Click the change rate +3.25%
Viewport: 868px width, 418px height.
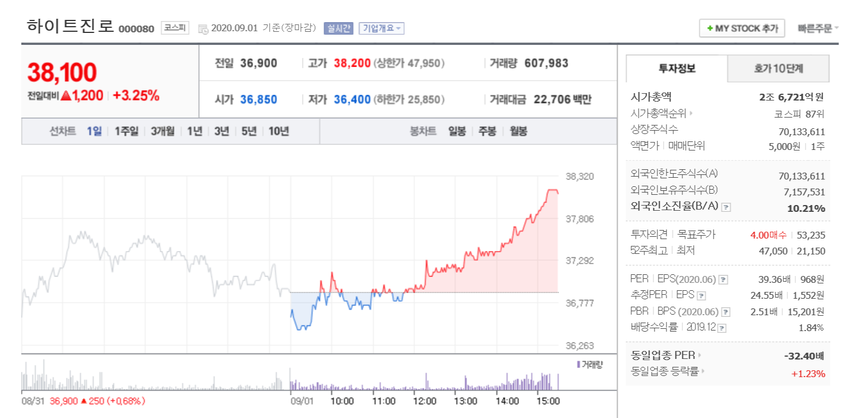(x=136, y=96)
